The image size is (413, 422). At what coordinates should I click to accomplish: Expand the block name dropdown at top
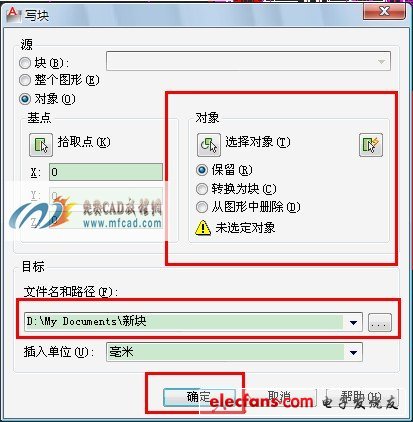(x=381, y=61)
